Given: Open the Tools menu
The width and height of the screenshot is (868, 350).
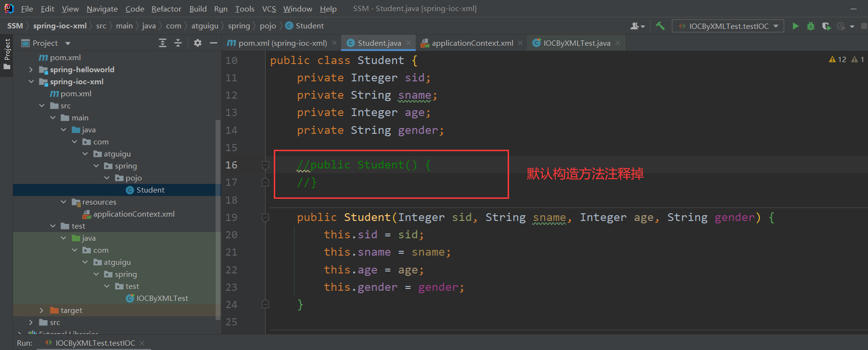Looking at the screenshot, I should click(x=244, y=9).
